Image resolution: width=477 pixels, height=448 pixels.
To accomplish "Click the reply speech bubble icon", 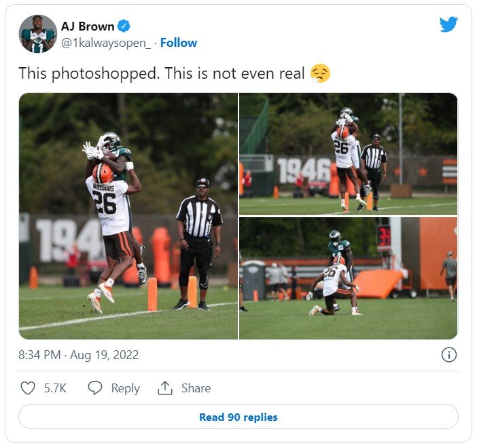I will [95, 388].
